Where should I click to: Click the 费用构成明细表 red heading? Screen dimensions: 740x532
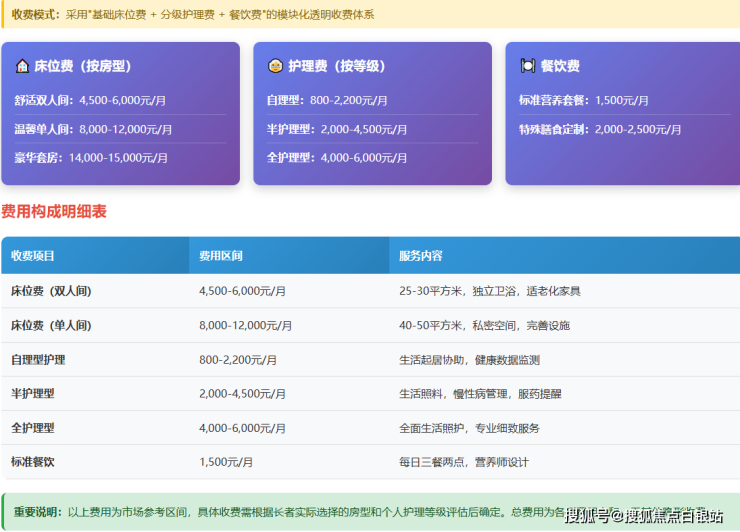click(x=54, y=212)
